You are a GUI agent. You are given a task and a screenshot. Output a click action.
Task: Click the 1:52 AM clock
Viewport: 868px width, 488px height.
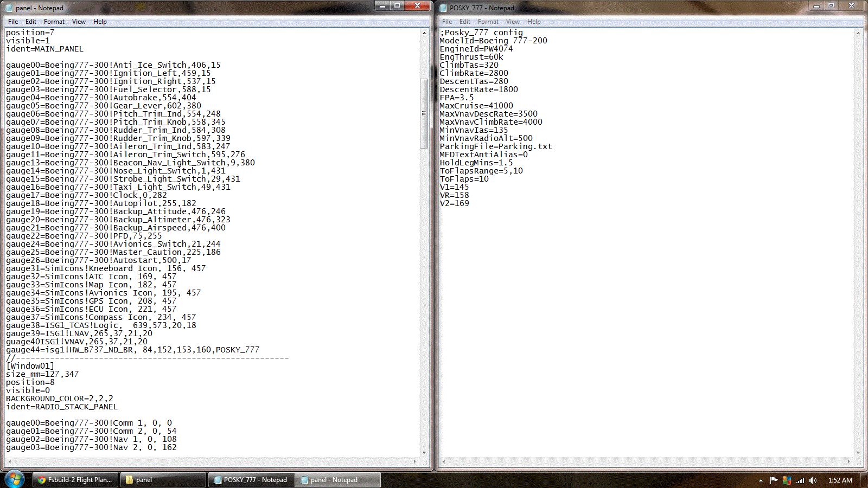coord(840,480)
